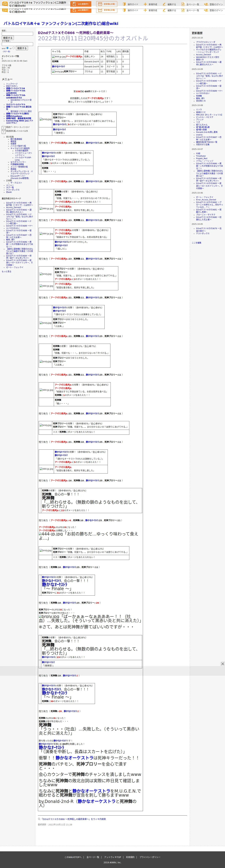Open 百合咲ミカ in update history
The image size is (225, 868).
click(201, 101)
